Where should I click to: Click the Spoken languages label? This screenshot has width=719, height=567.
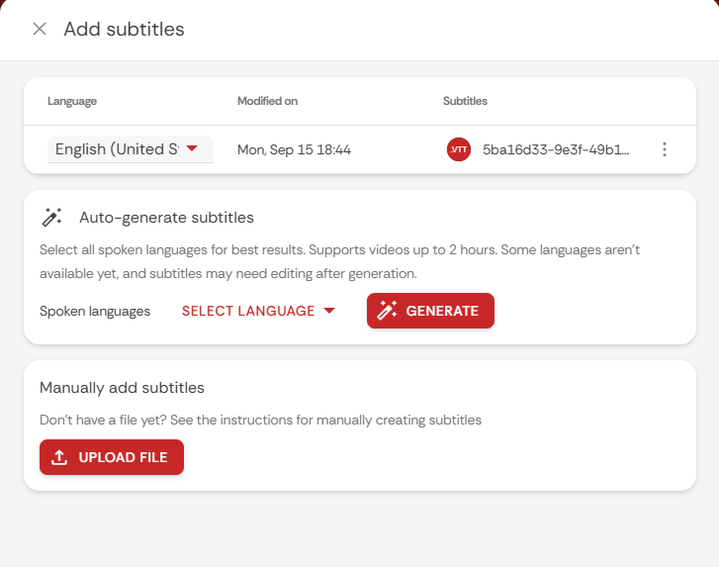pos(95,311)
